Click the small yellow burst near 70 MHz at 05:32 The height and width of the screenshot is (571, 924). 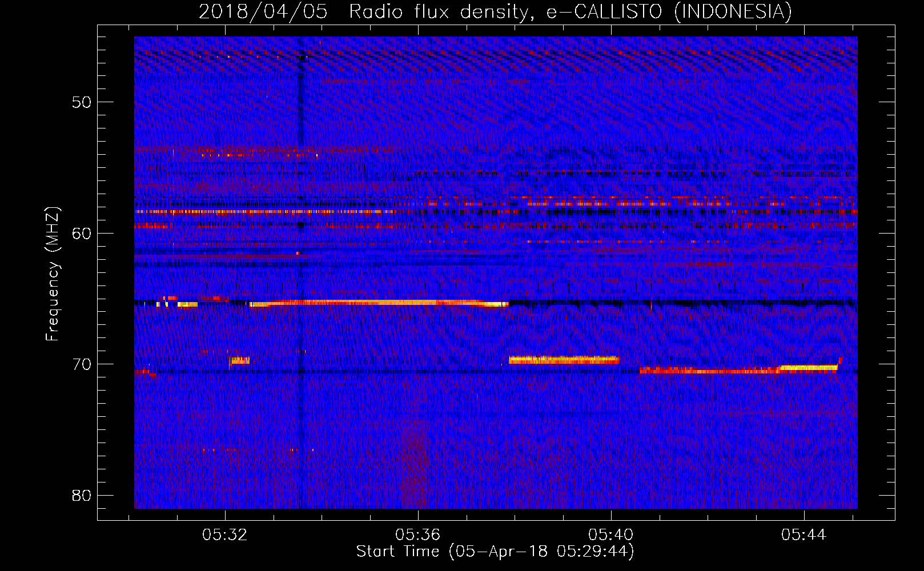(x=240, y=360)
